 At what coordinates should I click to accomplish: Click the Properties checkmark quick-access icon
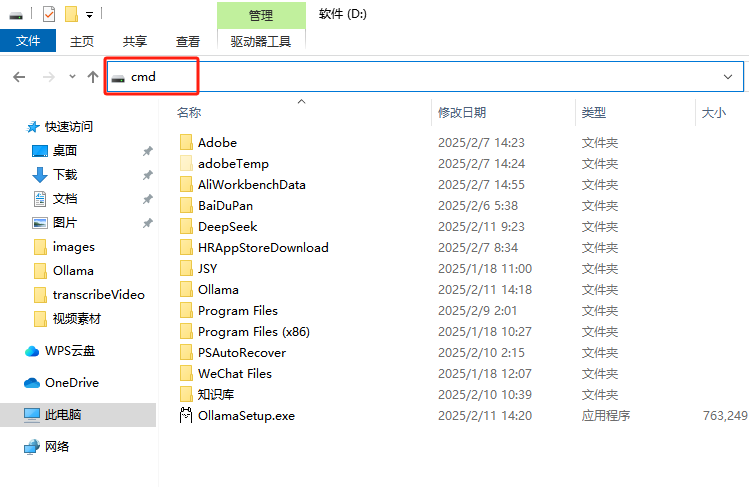pos(49,14)
